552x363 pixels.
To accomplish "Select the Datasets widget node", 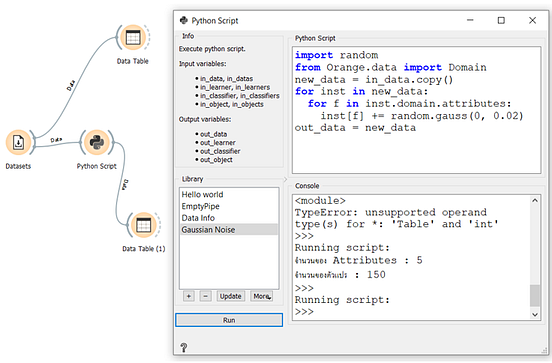I will pos(18,143).
